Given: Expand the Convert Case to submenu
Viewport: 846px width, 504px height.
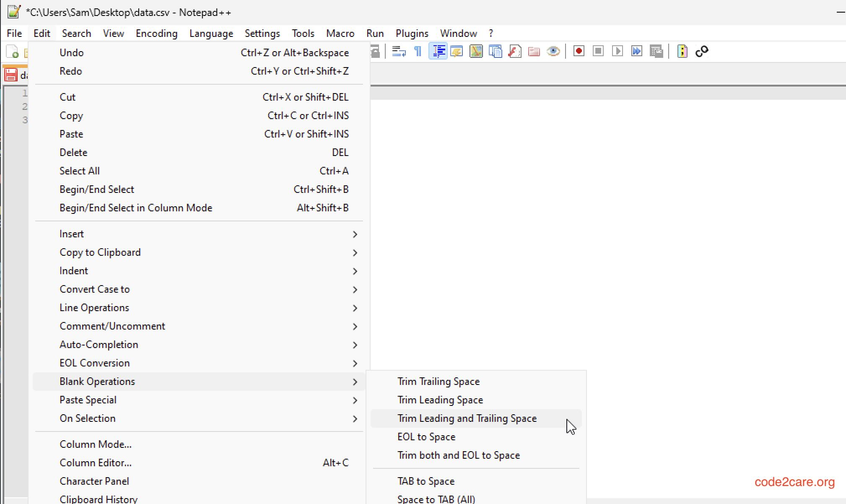Looking at the screenshot, I should 95,289.
